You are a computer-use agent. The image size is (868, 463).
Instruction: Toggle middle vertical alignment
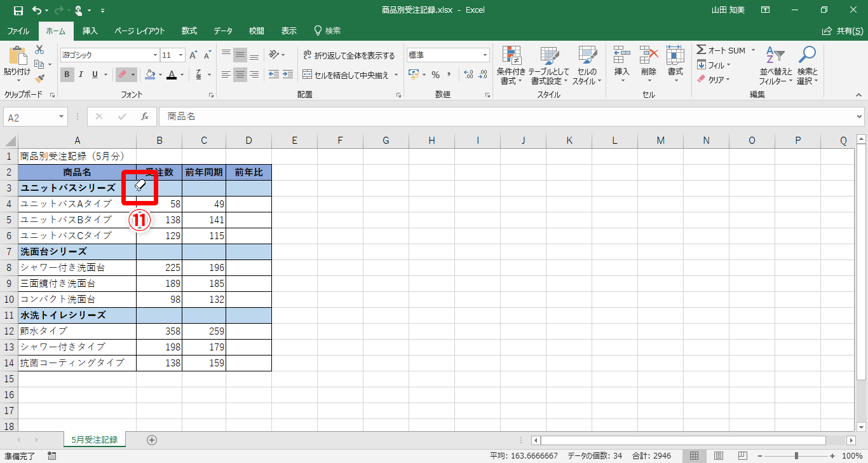240,55
